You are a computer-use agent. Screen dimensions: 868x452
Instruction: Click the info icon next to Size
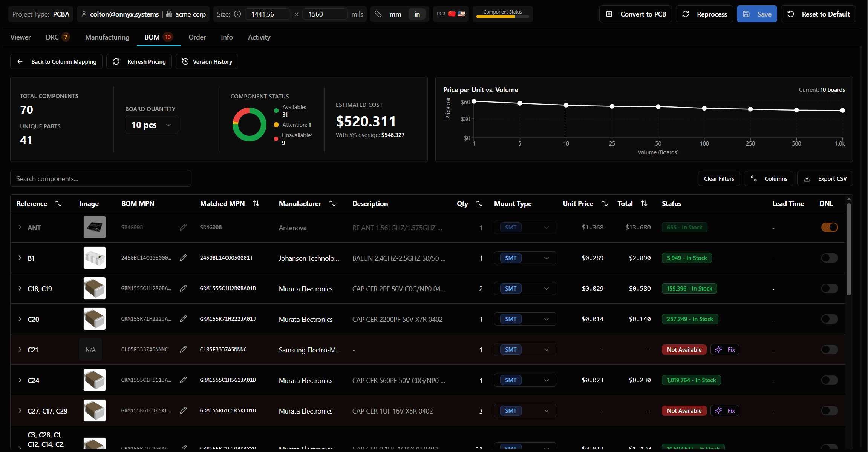click(x=237, y=14)
